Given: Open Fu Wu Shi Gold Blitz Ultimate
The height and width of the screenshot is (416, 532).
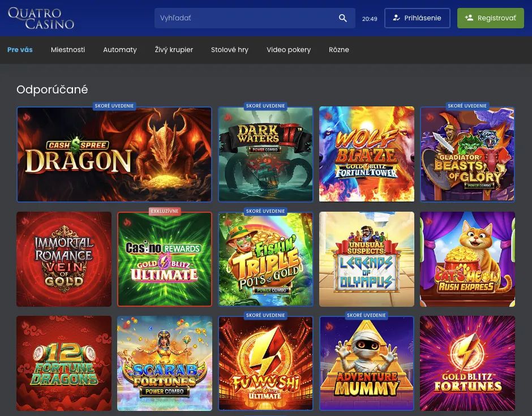Looking at the screenshot, I should (x=265, y=363).
